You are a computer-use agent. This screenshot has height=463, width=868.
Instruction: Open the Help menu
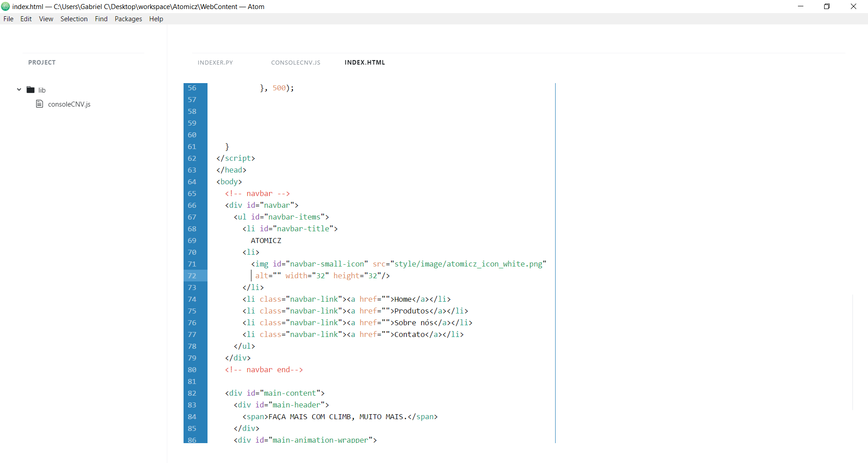coord(156,19)
